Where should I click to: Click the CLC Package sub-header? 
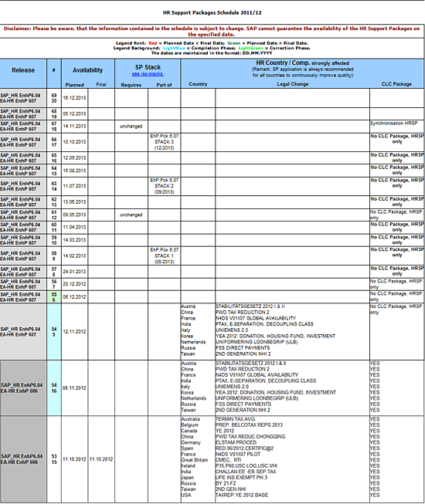[x=396, y=84]
